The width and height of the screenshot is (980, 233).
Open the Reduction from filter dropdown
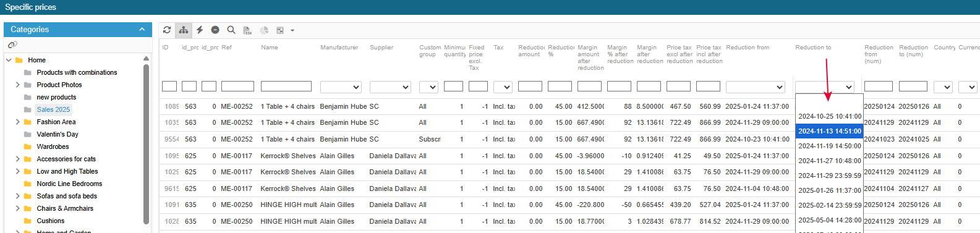[756, 87]
